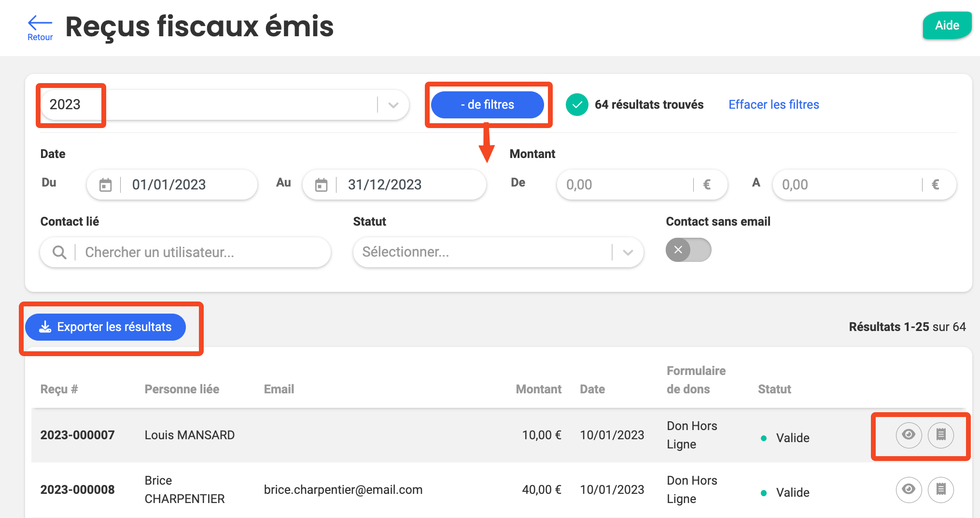
Task: Click the '- de filtres' button
Action: click(x=488, y=104)
